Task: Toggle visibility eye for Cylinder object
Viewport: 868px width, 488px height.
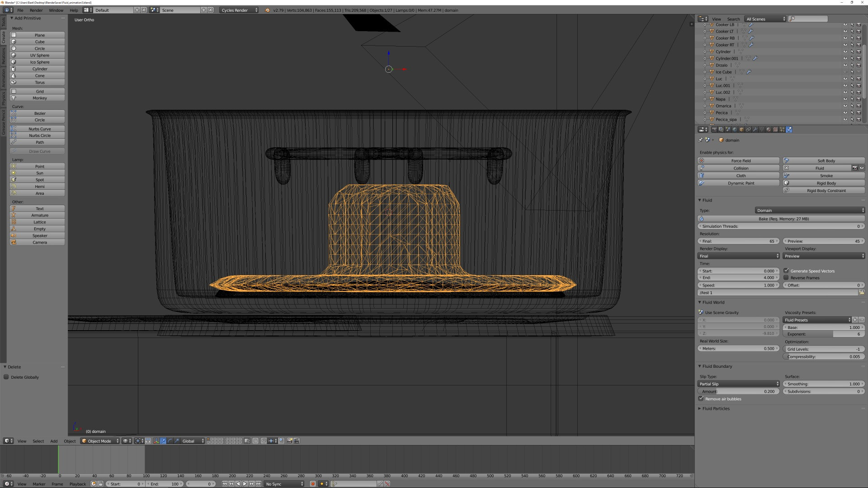Action: click(x=845, y=52)
